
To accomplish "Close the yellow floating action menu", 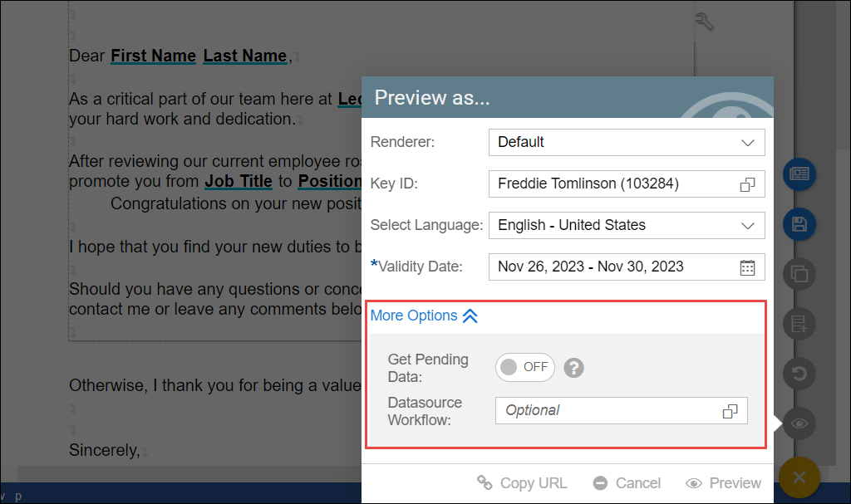I will (799, 477).
